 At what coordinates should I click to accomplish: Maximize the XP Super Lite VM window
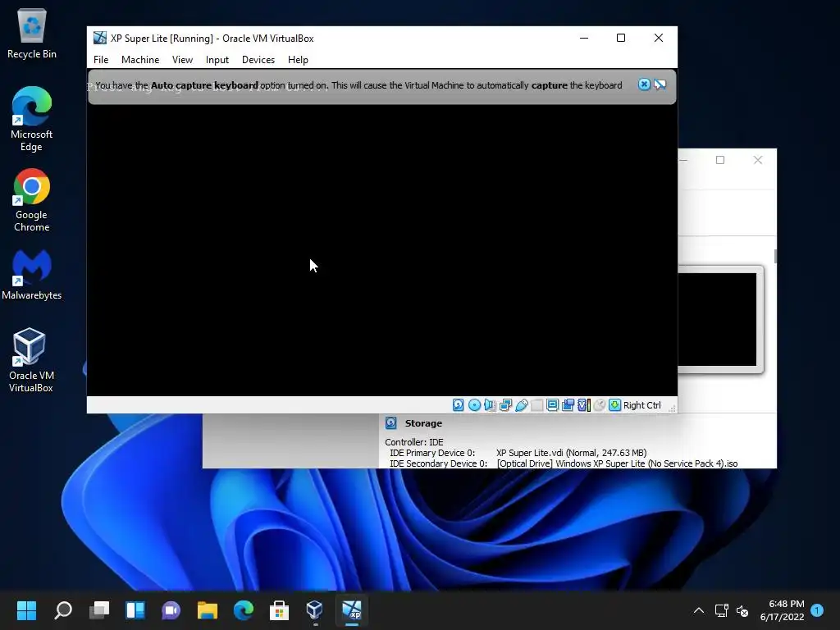621,38
